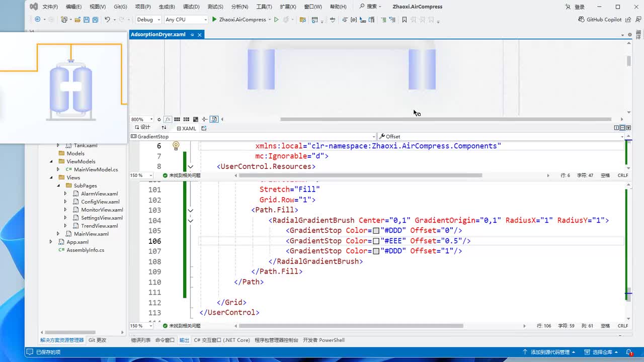The image size is (644, 362).
Task: Open GitHub Copilot button
Action: pyautogui.click(x=600, y=20)
